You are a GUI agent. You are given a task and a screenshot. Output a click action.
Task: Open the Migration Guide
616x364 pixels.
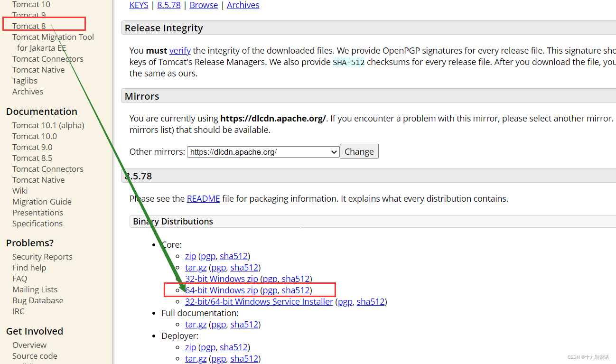(x=42, y=202)
